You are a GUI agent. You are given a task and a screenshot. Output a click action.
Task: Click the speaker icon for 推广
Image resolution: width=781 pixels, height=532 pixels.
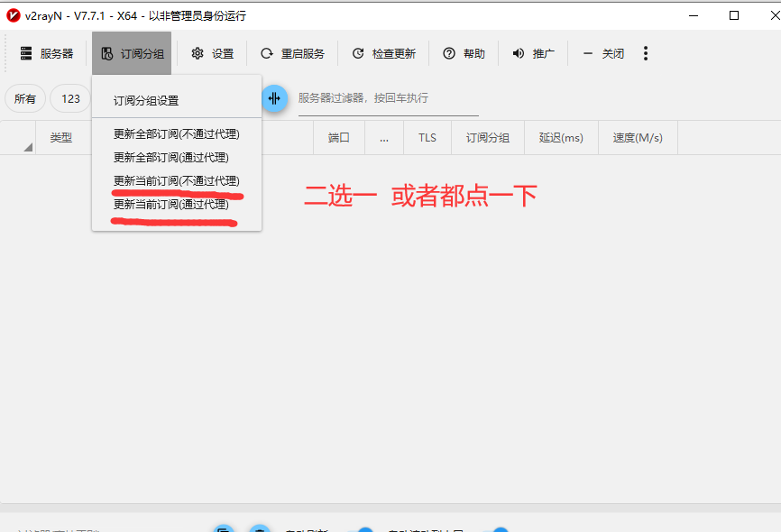pos(519,54)
